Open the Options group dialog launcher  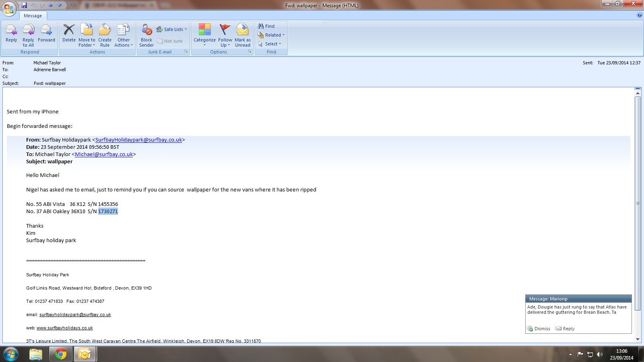[250, 51]
